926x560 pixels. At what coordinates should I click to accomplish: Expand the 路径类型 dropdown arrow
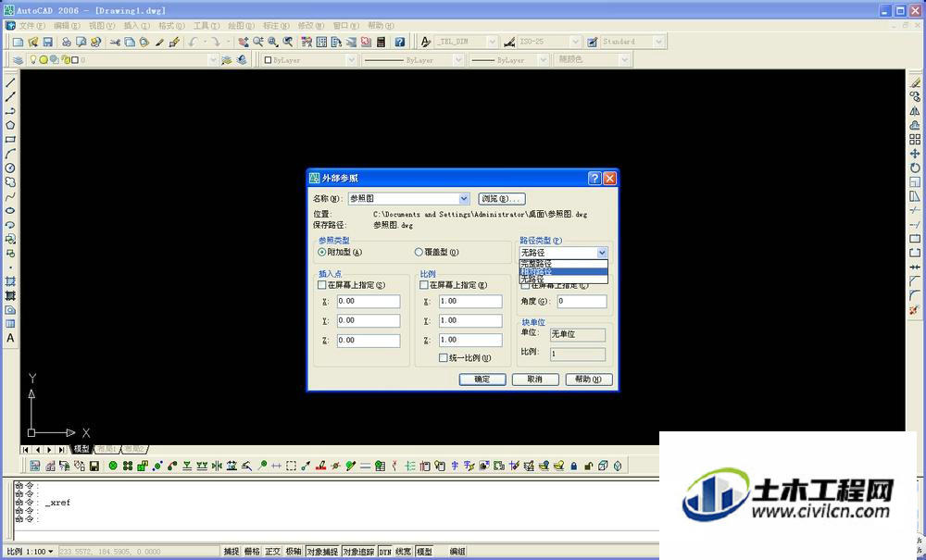click(602, 253)
